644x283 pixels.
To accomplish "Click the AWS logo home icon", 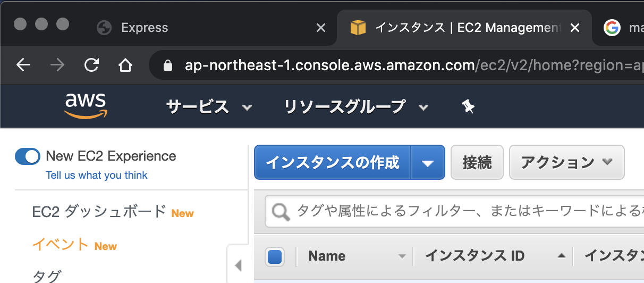I will (86, 106).
